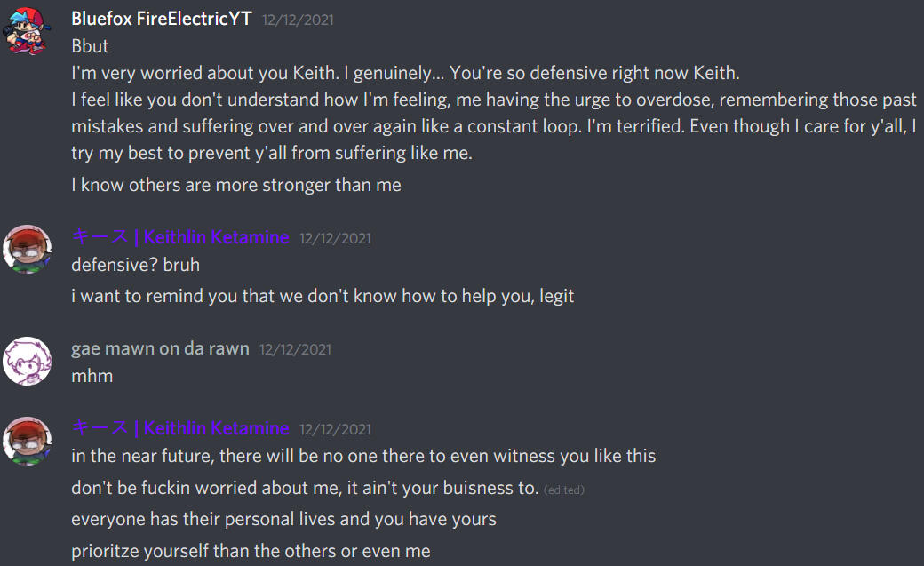Viewport: 924px width, 566px height.
Task: Select the message 'I know others are more stronger than me'
Action: tap(236, 185)
